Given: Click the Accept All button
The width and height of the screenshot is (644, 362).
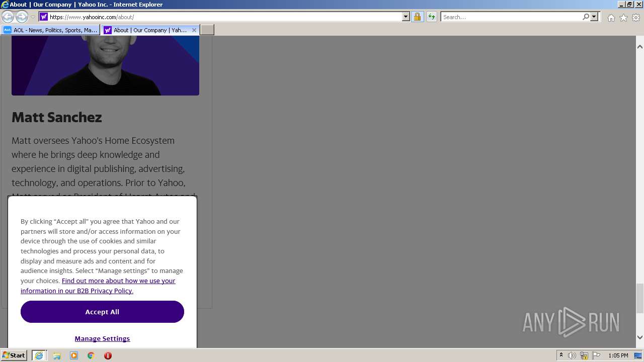Looking at the screenshot, I should pyautogui.click(x=102, y=312).
